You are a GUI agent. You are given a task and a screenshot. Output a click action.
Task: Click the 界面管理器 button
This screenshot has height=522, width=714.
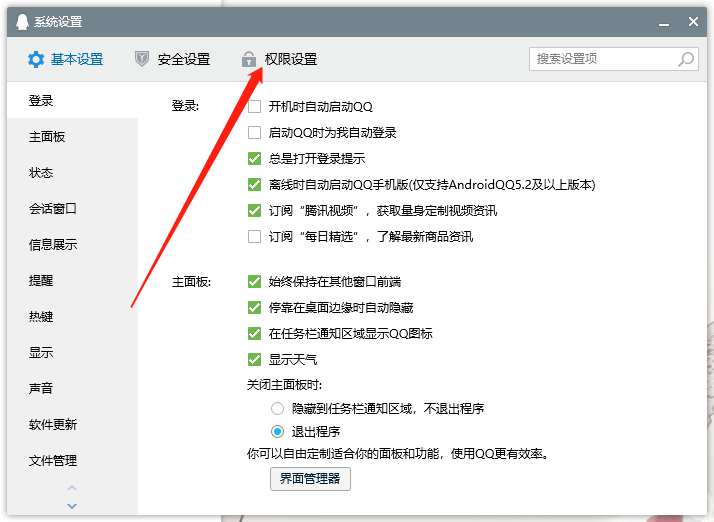click(310, 479)
